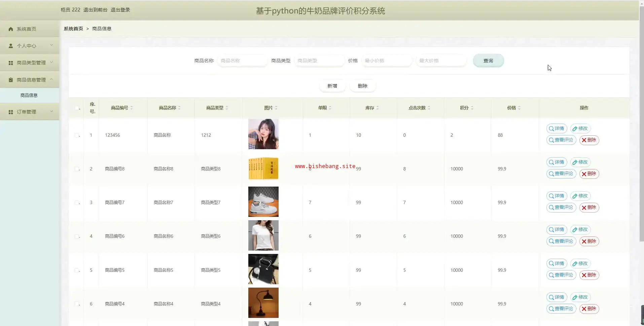The width and height of the screenshot is (644, 326).
Task: Click the 点击次数 column sort icon
Action: 429,108
